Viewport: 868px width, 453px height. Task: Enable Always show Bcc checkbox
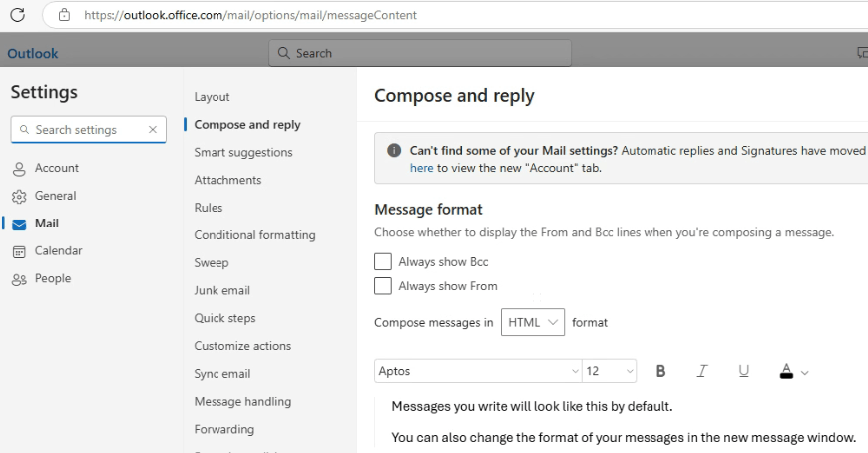[x=382, y=262]
